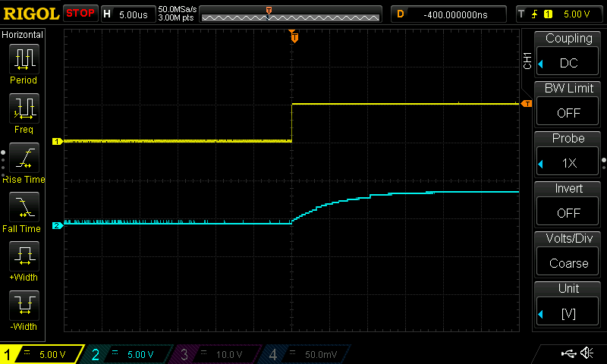Pick the +Width measurement icon

click(23, 259)
